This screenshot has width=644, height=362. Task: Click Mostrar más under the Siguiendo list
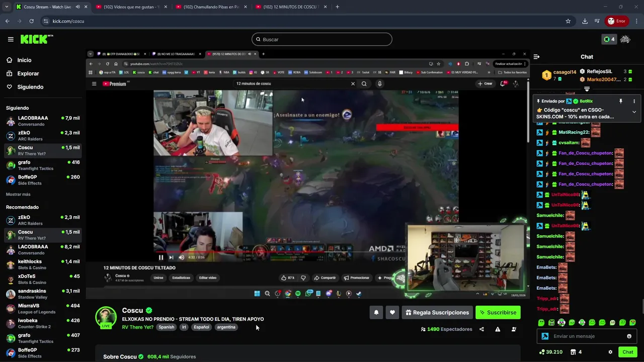18,194
